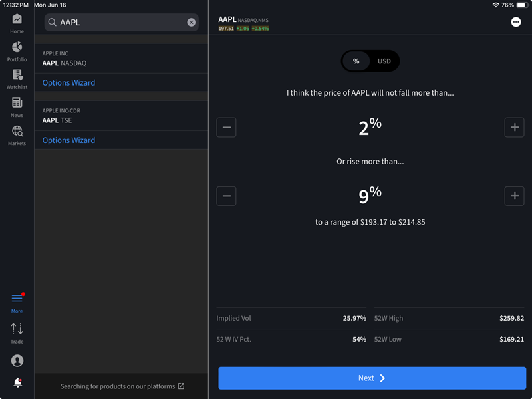Open the News section
The height and width of the screenshot is (399, 532).
[17, 107]
